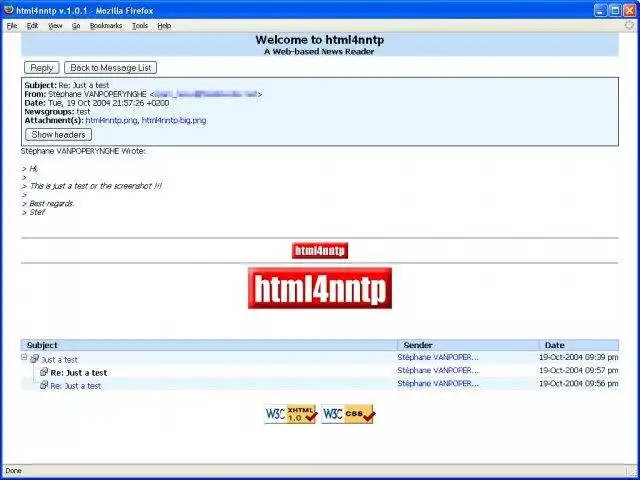
Task: Click the large html4nntp logo image
Action: [320, 288]
